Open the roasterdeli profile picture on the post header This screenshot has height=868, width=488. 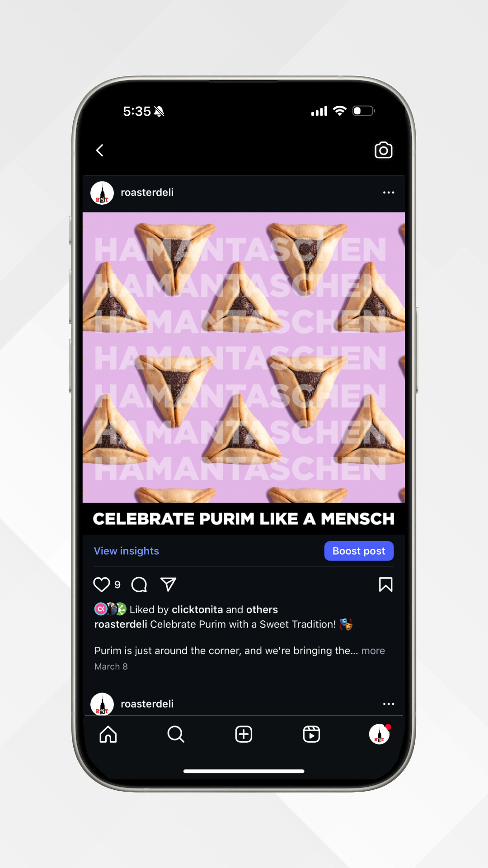[102, 193]
